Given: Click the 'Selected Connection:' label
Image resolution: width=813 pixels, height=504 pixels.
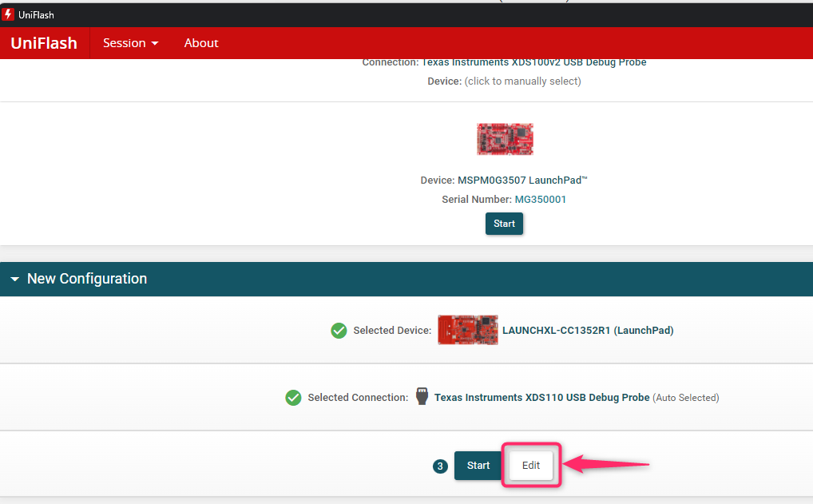Looking at the screenshot, I should (358, 398).
